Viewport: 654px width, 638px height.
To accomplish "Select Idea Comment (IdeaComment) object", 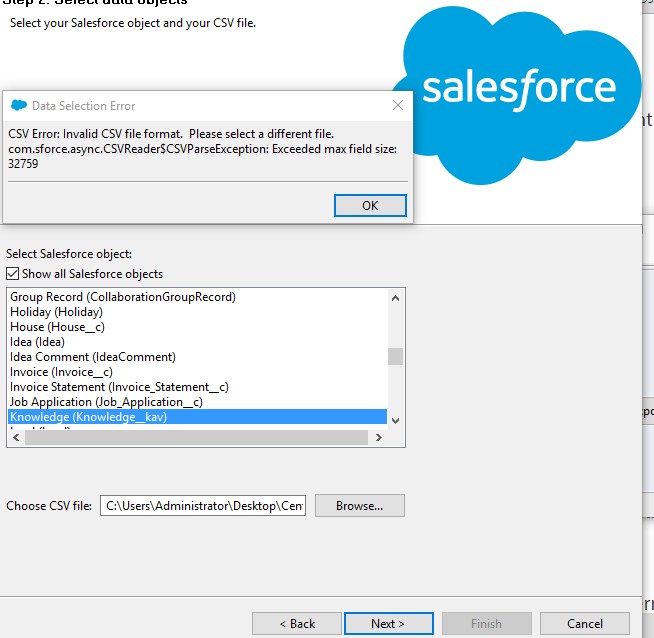I will tap(92, 357).
